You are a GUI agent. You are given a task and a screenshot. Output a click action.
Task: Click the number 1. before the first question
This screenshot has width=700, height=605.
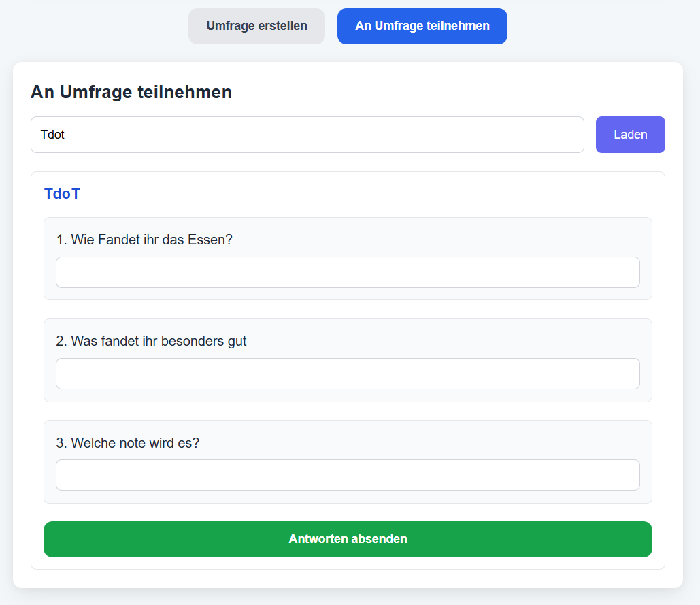tap(61, 240)
